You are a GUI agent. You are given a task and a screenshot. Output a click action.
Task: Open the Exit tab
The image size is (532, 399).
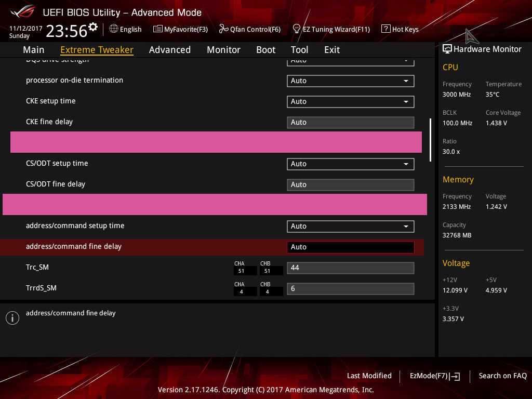tap(332, 49)
